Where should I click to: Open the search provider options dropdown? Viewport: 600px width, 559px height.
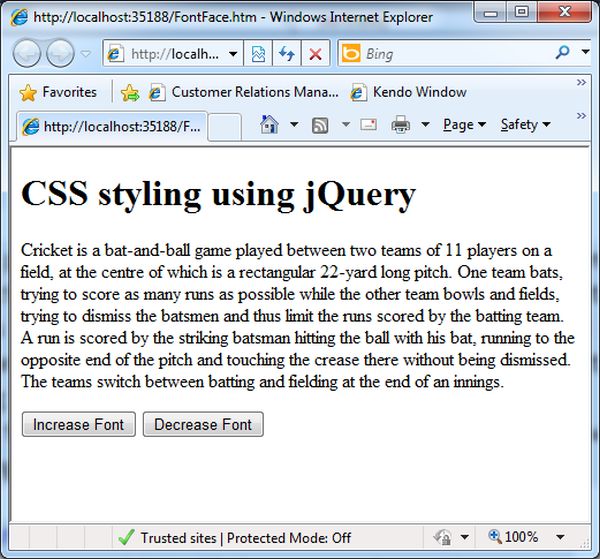[x=585, y=51]
